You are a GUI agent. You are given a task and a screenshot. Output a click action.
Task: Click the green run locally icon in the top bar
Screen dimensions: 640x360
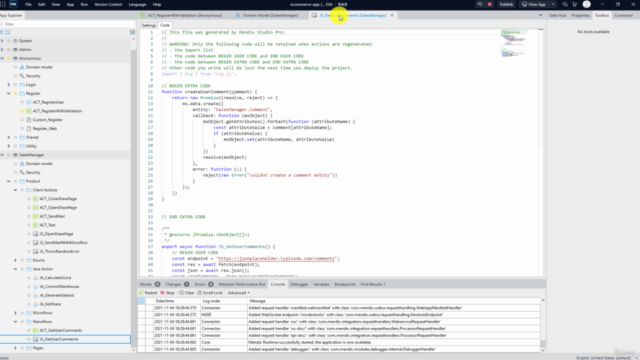coord(480,4)
